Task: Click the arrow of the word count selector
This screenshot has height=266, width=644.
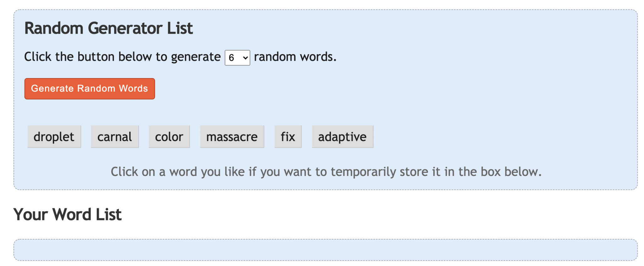Action: click(245, 58)
